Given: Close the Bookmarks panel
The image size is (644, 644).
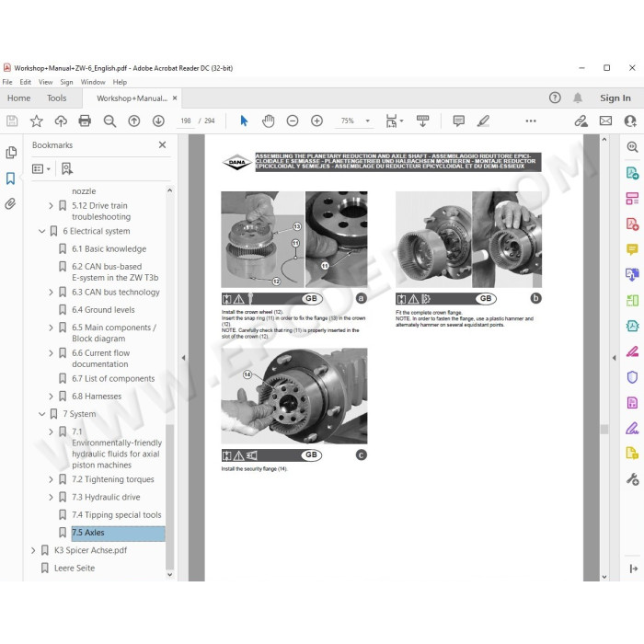Looking at the screenshot, I should [162, 144].
